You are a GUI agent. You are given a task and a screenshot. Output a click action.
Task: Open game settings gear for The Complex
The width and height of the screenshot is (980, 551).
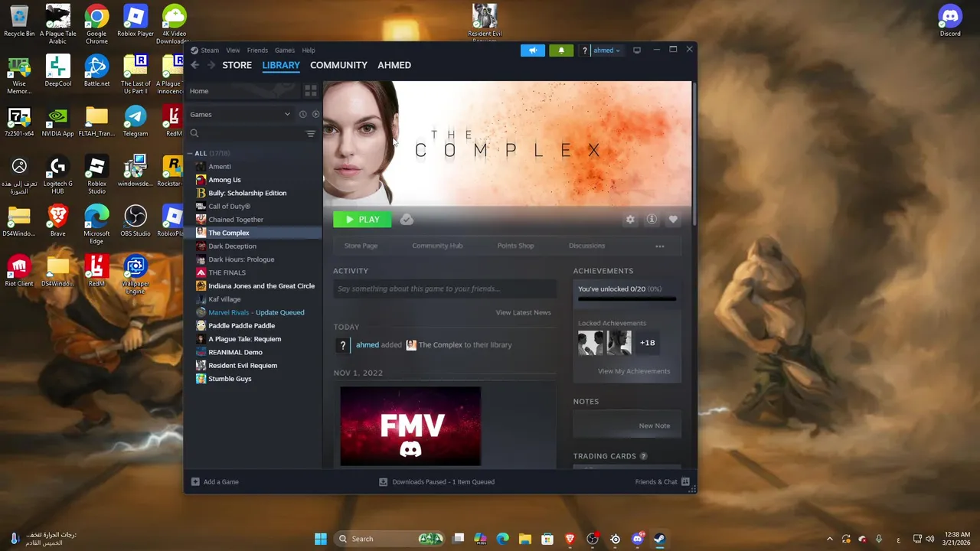(x=630, y=220)
